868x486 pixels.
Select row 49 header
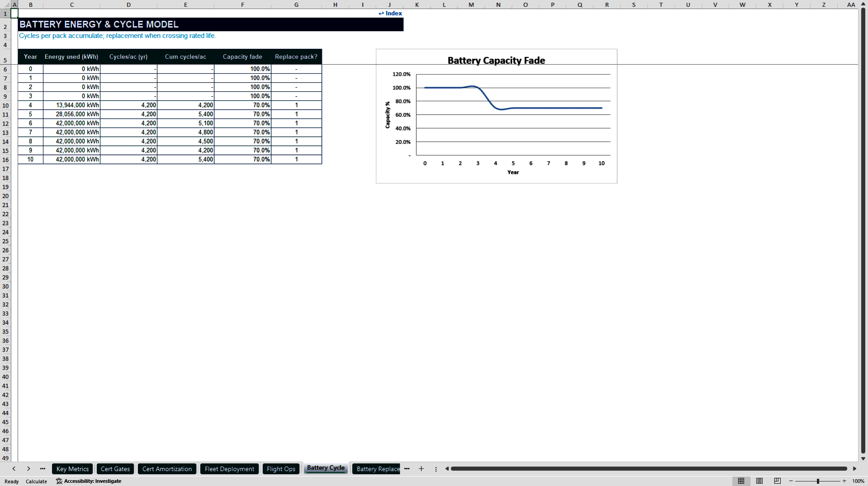5,458
